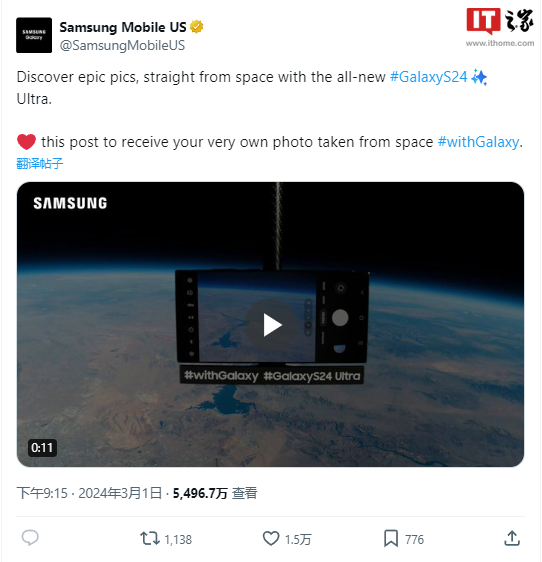Open the #withGalaxy hashtag link
This screenshot has height=562, width=542.
coord(478,142)
